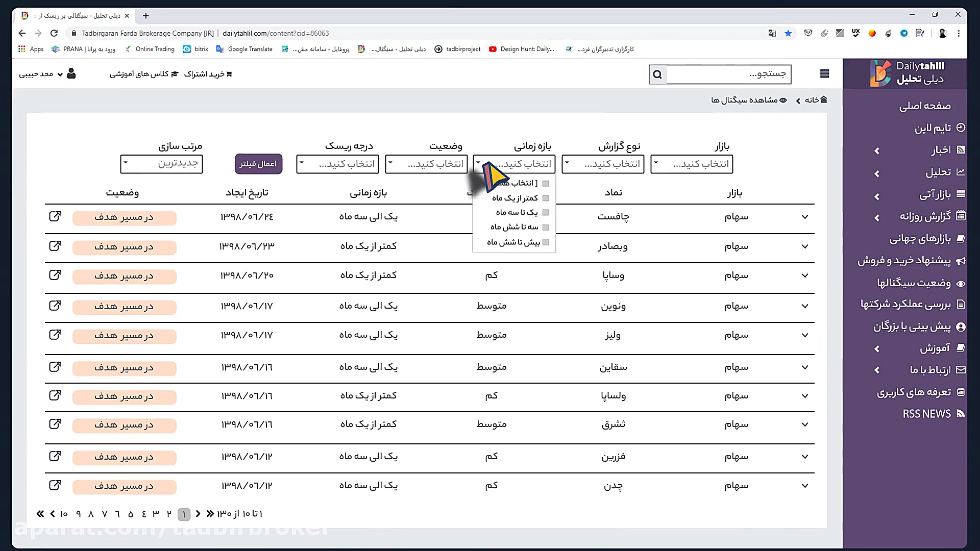Click the user profile icon محد حبیبی
The height and width of the screenshot is (551, 980).
71,74
